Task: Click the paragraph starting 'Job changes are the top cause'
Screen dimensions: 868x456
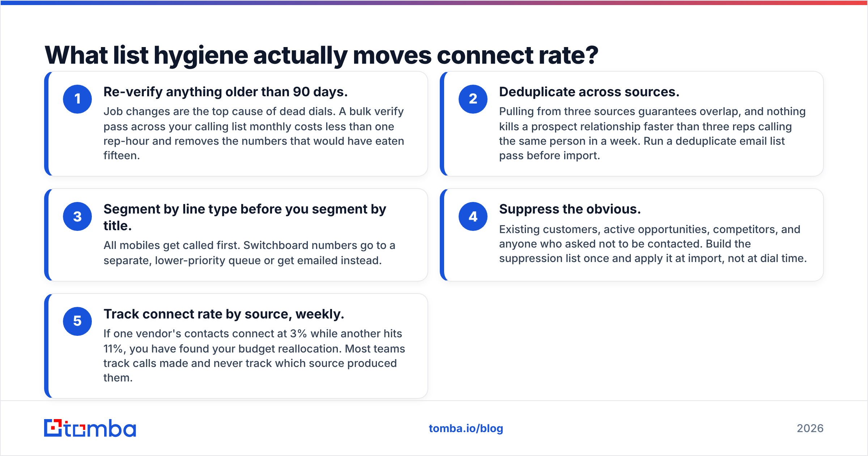Action: pos(254,134)
